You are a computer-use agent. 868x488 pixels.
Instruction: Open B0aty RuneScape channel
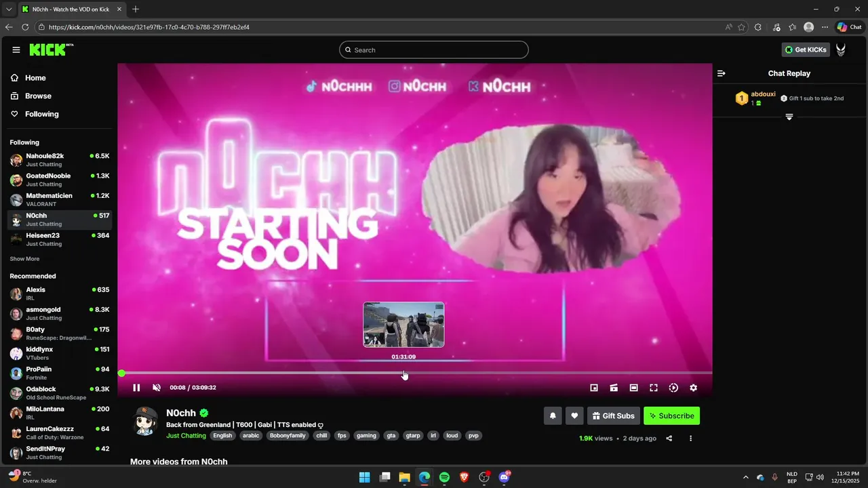pos(60,333)
